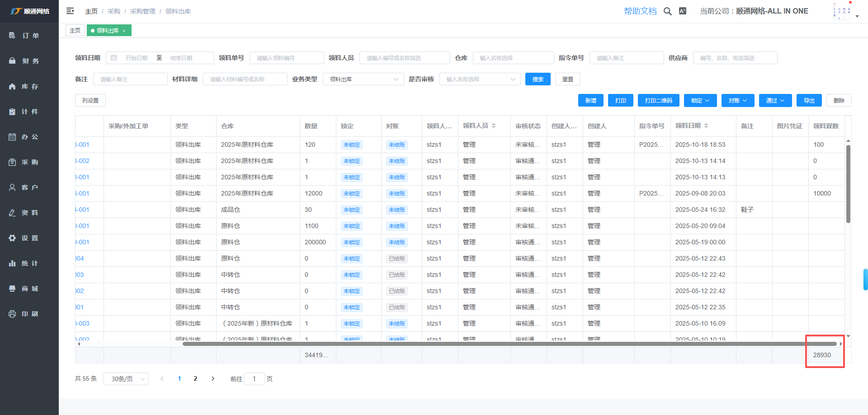Close the 领料出库 tab

tap(124, 31)
